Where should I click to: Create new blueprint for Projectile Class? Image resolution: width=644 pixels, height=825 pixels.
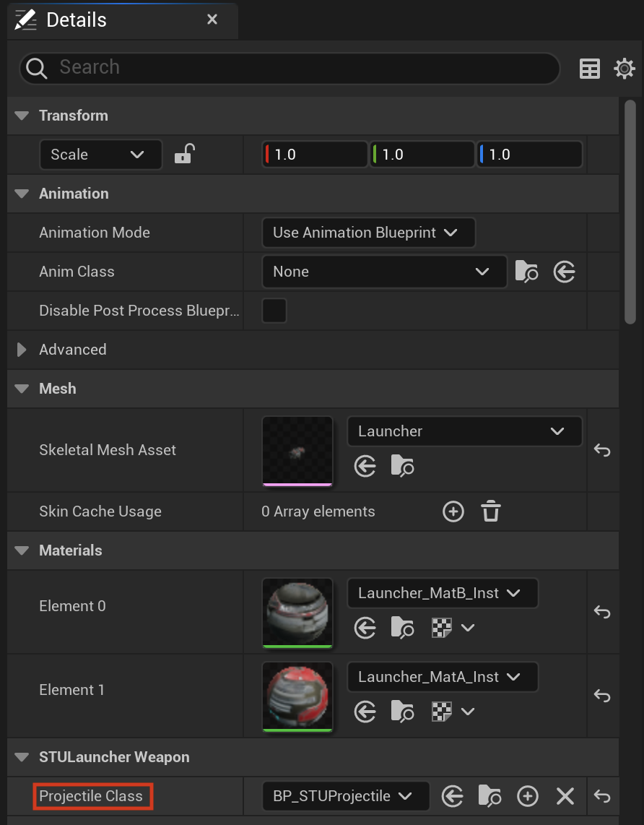[527, 796]
